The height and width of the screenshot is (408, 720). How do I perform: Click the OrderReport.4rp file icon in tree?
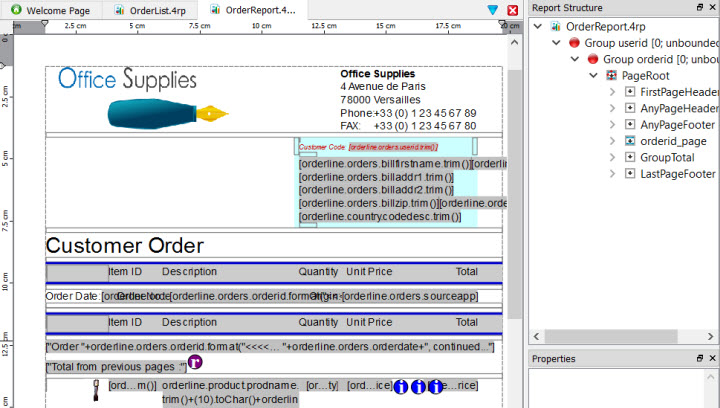[x=555, y=26]
